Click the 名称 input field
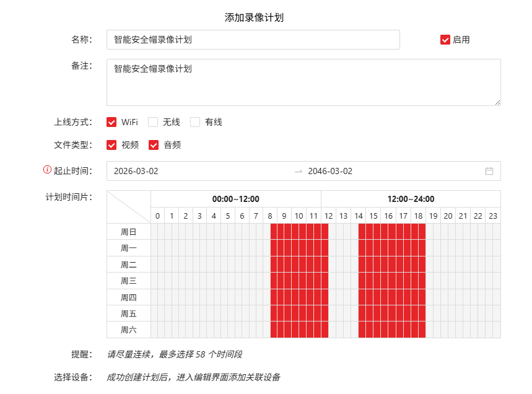The image size is (532, 394). [253, 40]
